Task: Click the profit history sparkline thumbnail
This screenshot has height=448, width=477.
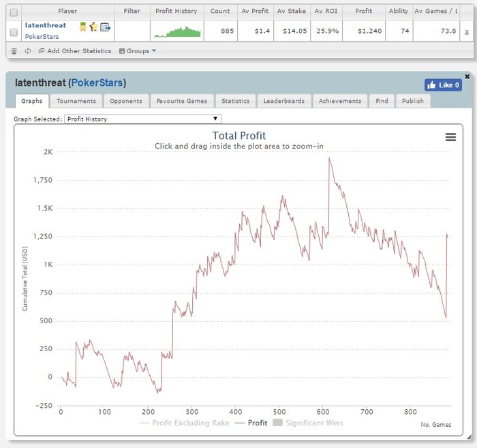Action: tap(177, 31)
